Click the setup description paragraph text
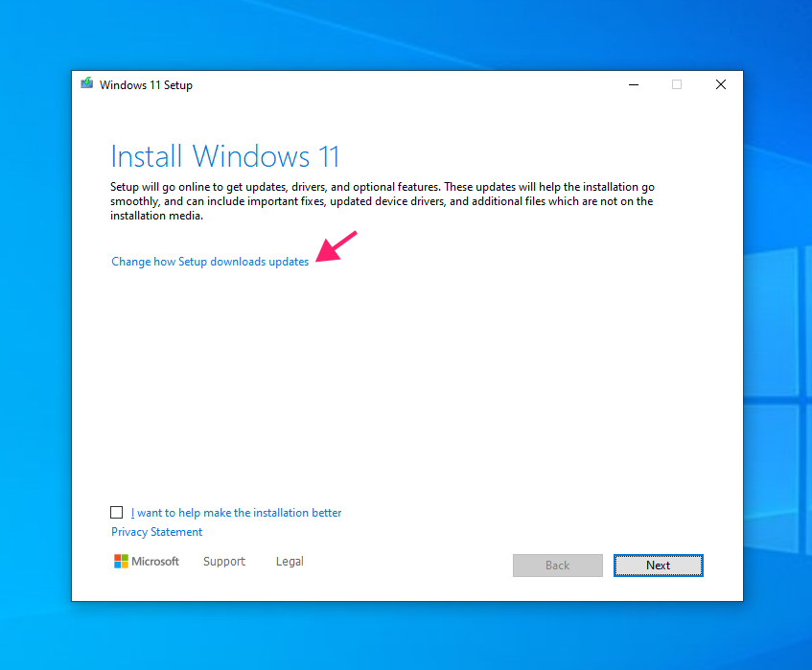The image size is (812, 670). coord(383,201)
